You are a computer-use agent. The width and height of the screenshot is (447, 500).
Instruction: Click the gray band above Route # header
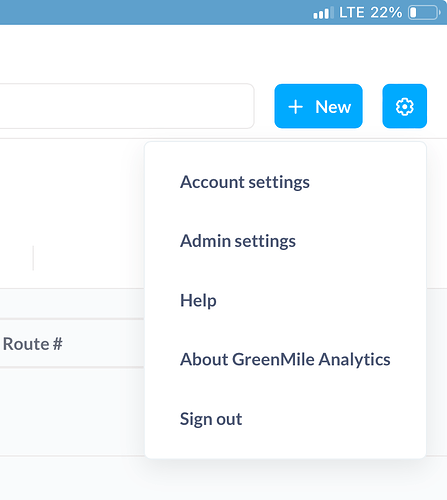click(72, 303)
